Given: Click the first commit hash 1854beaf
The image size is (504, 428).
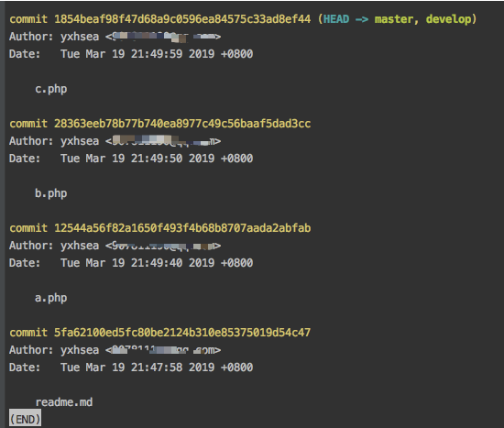Looking at the screenshot, I should [182, 19].
